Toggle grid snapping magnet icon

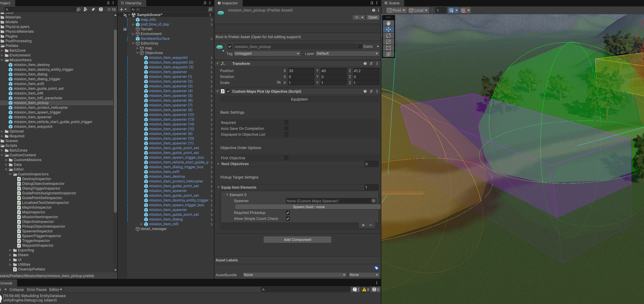(463, 10)
